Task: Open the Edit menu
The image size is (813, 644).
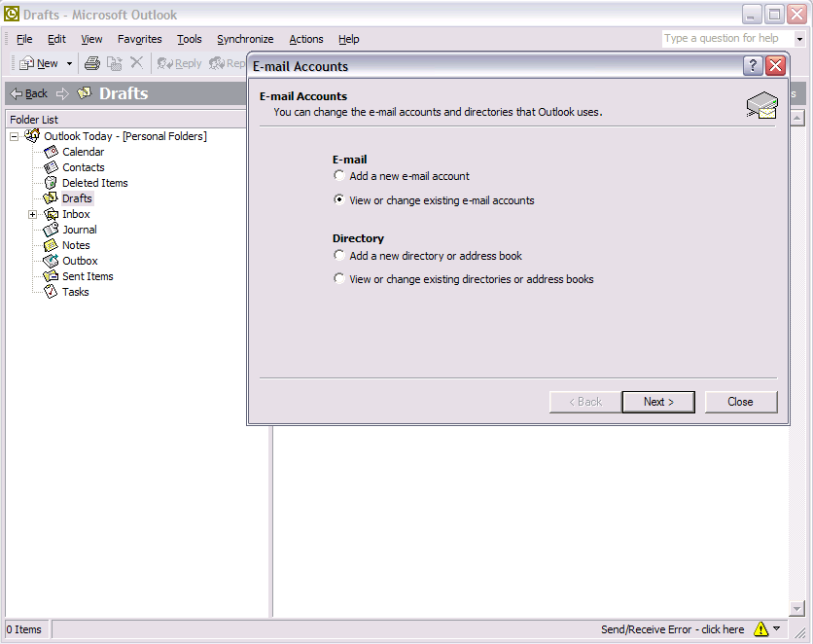Action: pyautogui.click(x=56, y=39)
